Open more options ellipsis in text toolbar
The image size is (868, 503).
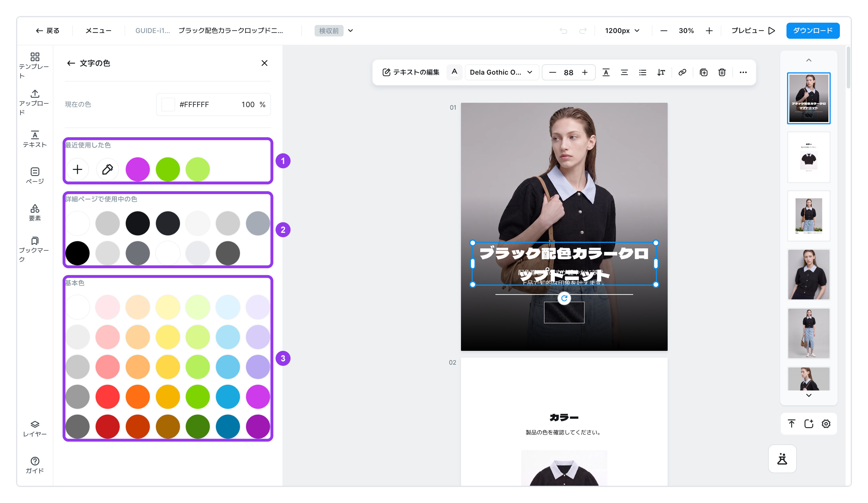[743, 72]
